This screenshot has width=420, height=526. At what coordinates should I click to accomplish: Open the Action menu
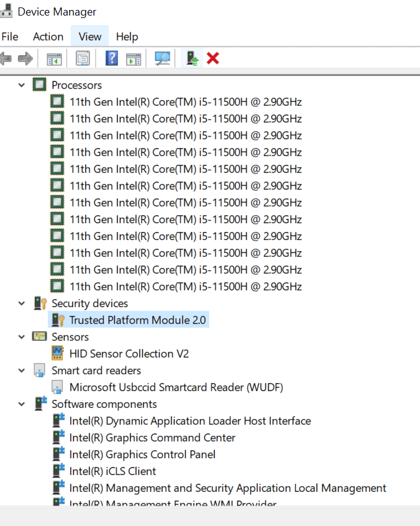(48, 36)
